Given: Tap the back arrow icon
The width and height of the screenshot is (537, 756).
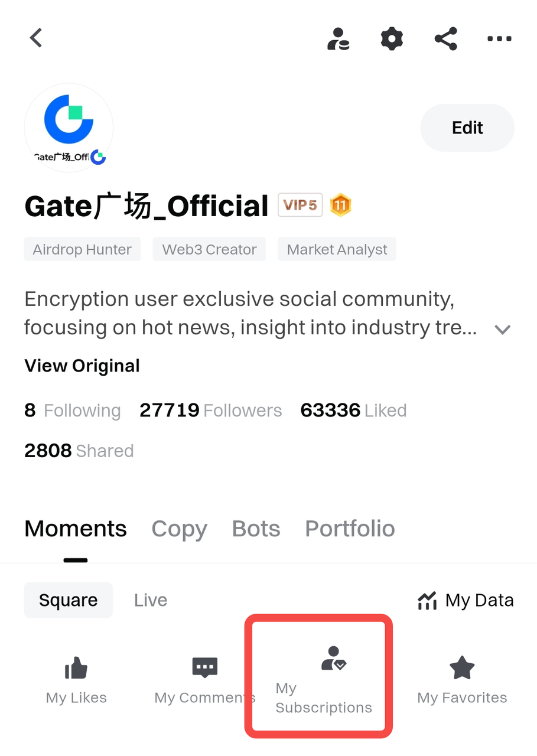Looking at the screenshot, I should [x=37, y=38].
